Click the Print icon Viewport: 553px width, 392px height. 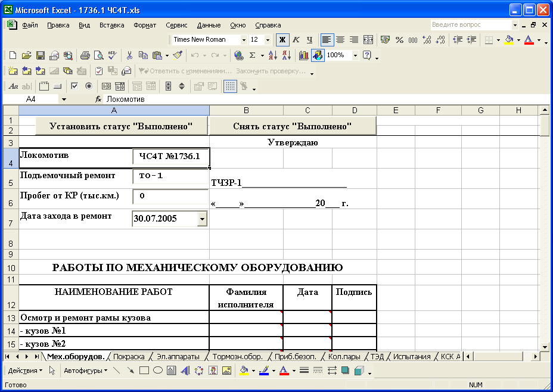(x=85, y=55)
